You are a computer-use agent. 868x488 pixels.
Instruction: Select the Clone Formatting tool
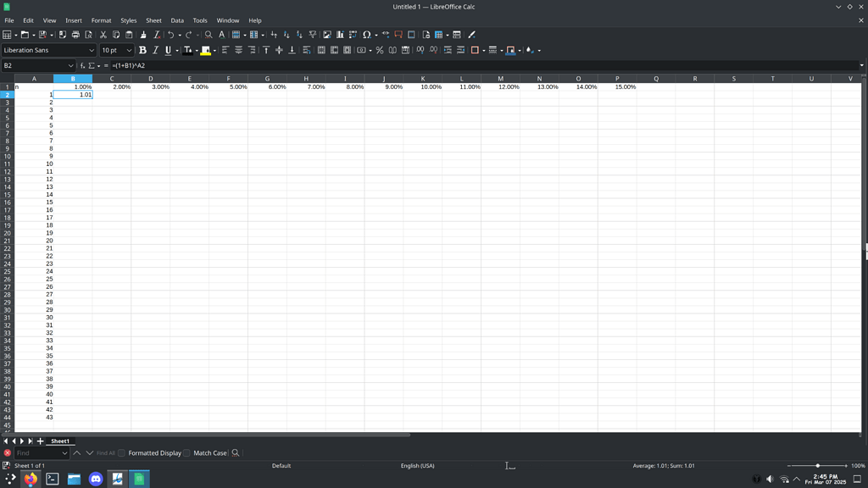pos(142,35)
